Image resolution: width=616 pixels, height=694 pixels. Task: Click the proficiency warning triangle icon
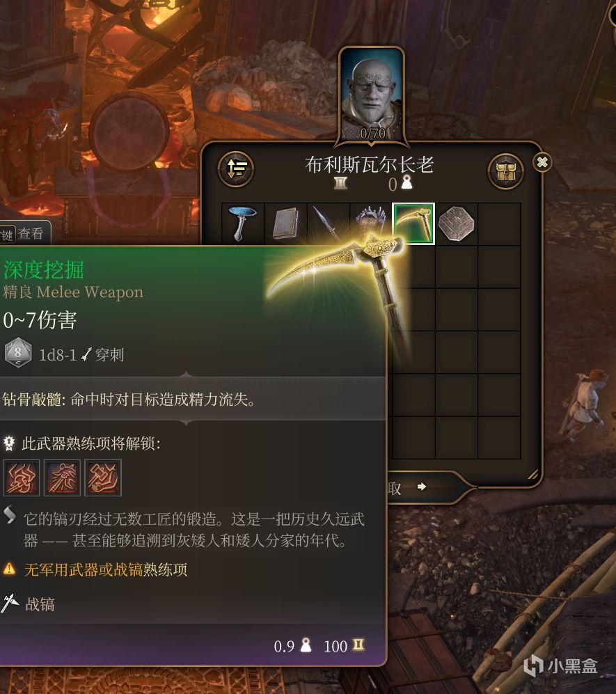click(x=9, y=569)
